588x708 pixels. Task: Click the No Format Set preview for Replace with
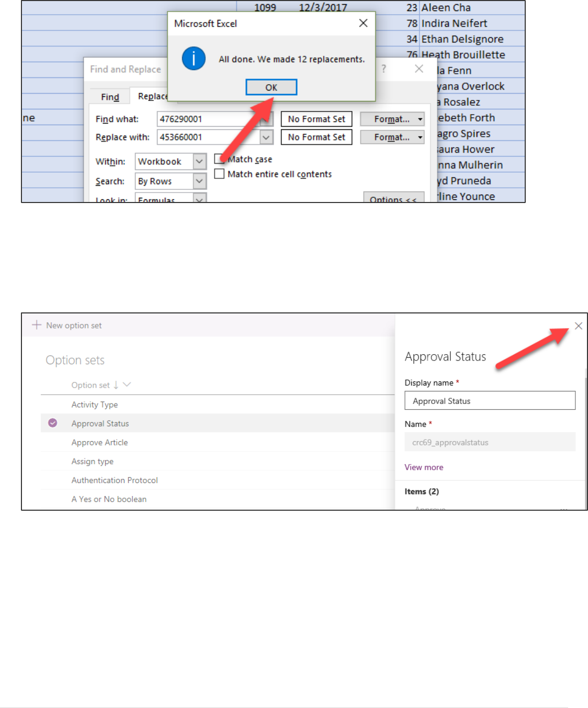[316, 137]
